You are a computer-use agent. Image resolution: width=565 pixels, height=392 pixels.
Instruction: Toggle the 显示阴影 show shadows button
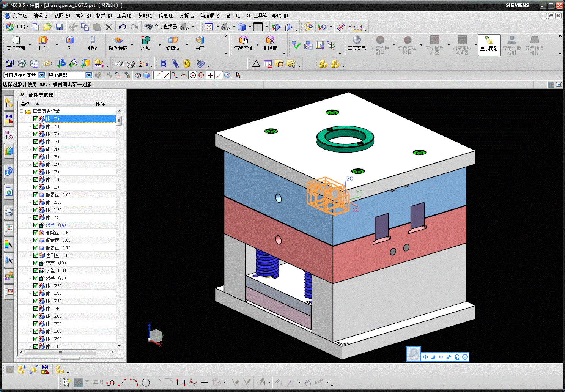489,45
